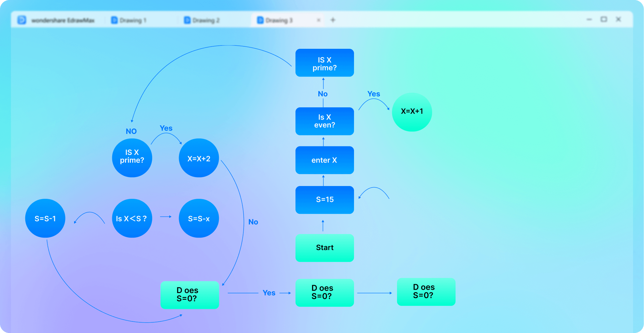The image size is (644, 333).
Task: Select the rightmost Does S=0? box
Action: [426, 292]
